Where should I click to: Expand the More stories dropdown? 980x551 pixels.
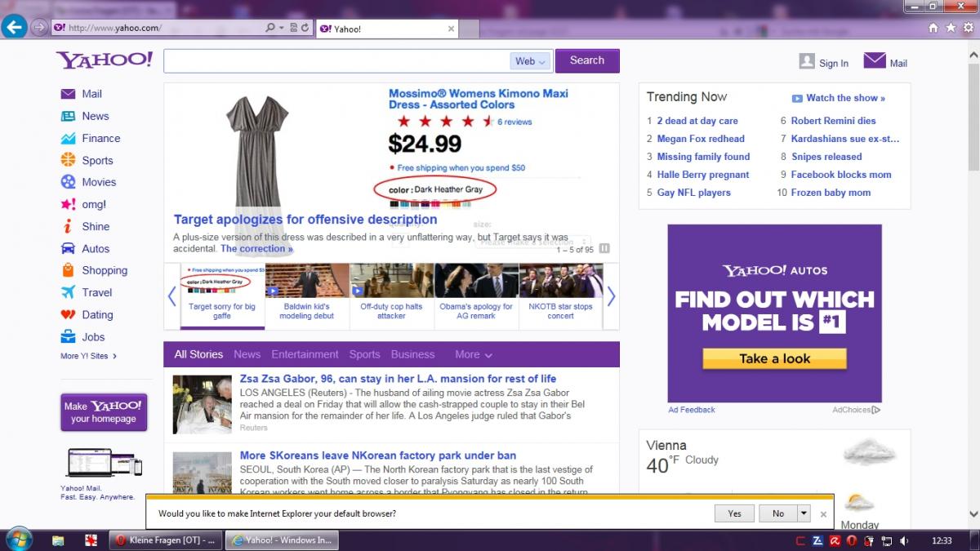tap(474, 354)
